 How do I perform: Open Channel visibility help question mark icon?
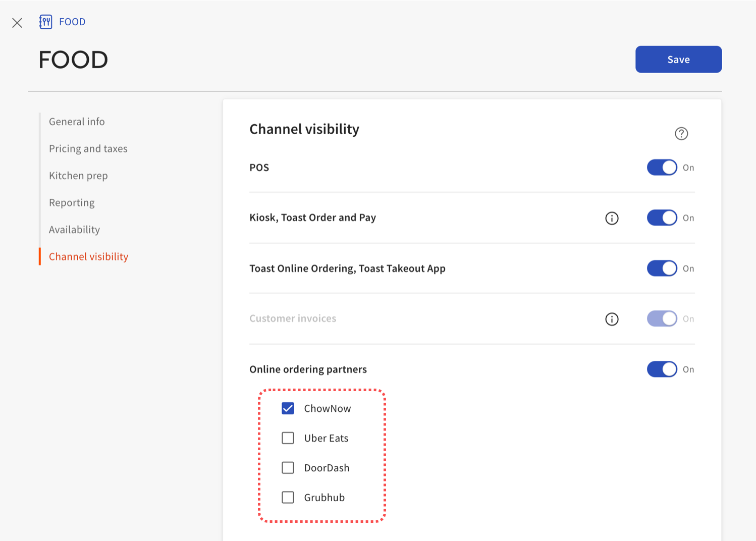(681, 133)
